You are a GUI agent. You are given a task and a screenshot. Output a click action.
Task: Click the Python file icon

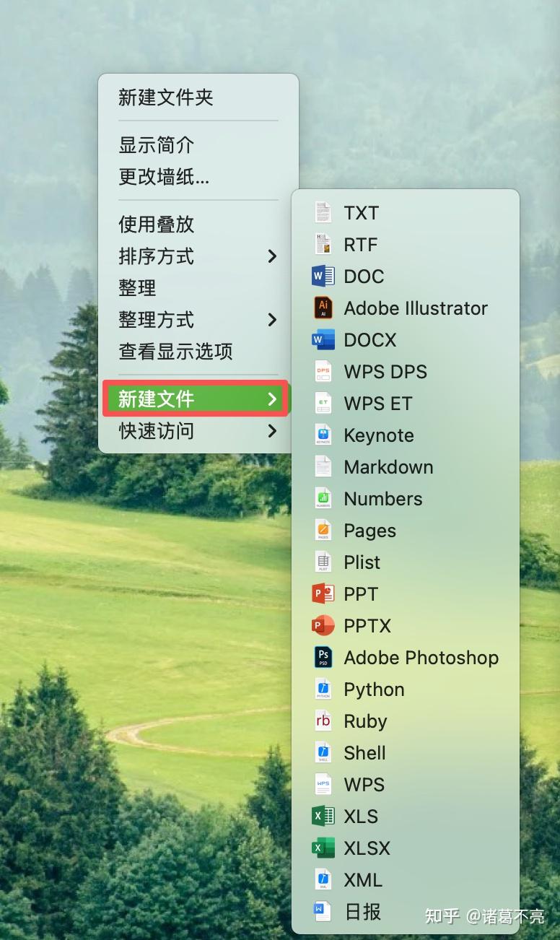[323, 689]
